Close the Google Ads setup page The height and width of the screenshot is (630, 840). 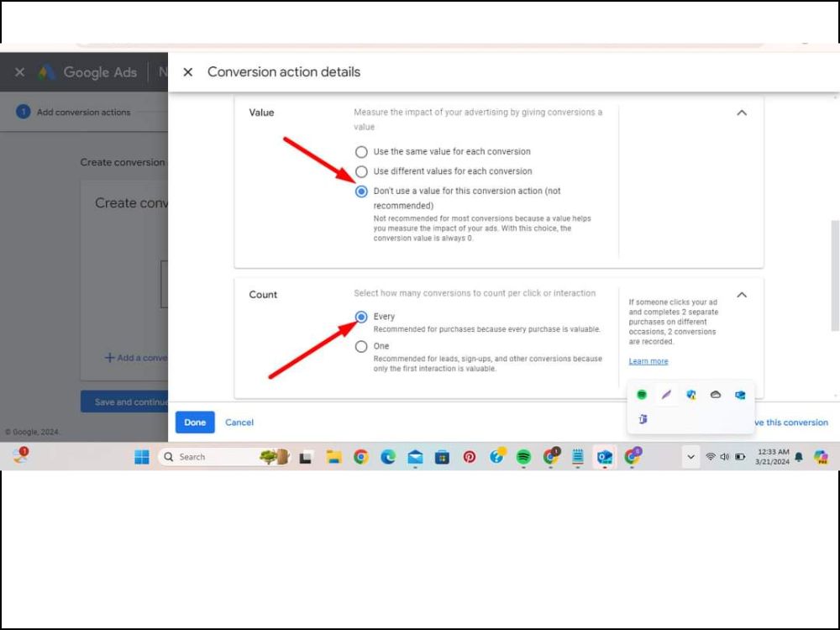pyautogui.click(x=20, y=71)
